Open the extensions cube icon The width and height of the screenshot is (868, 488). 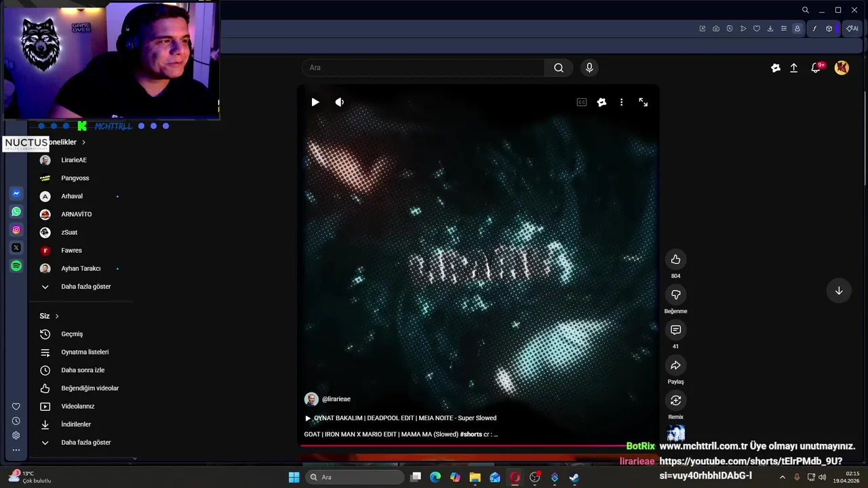[829, 28]
